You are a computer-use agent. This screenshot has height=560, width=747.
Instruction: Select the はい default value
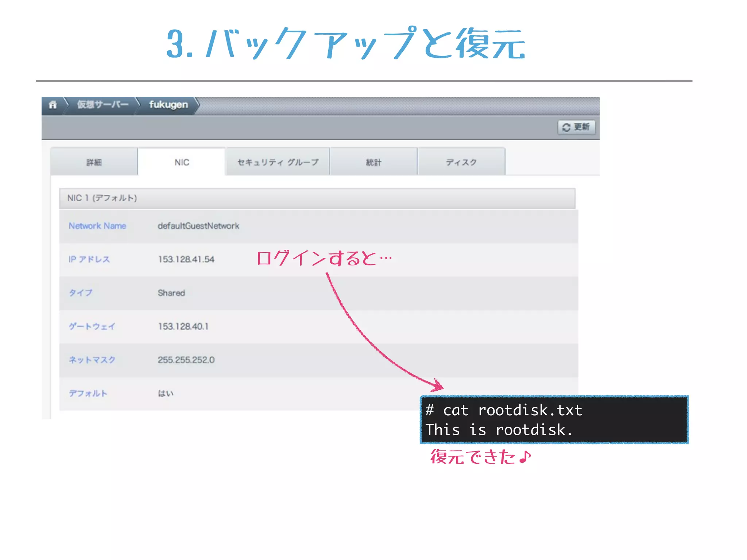point(166,393)
